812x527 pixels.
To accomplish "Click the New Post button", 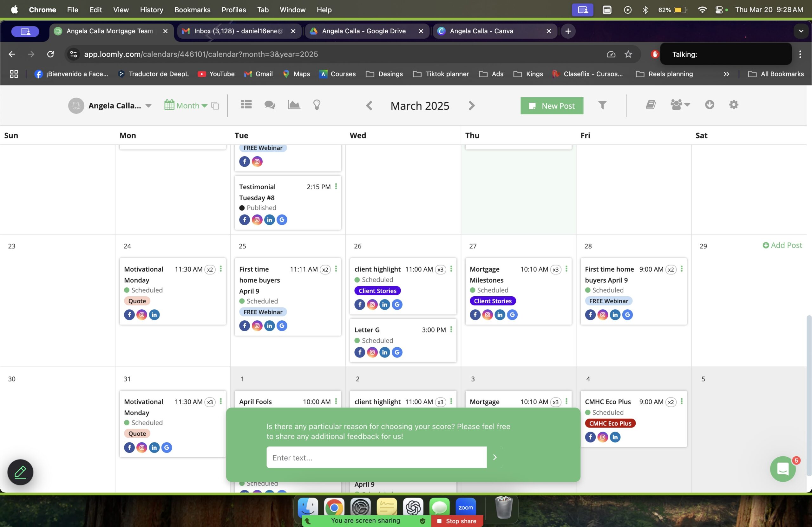I will click(x=552, y=106).
